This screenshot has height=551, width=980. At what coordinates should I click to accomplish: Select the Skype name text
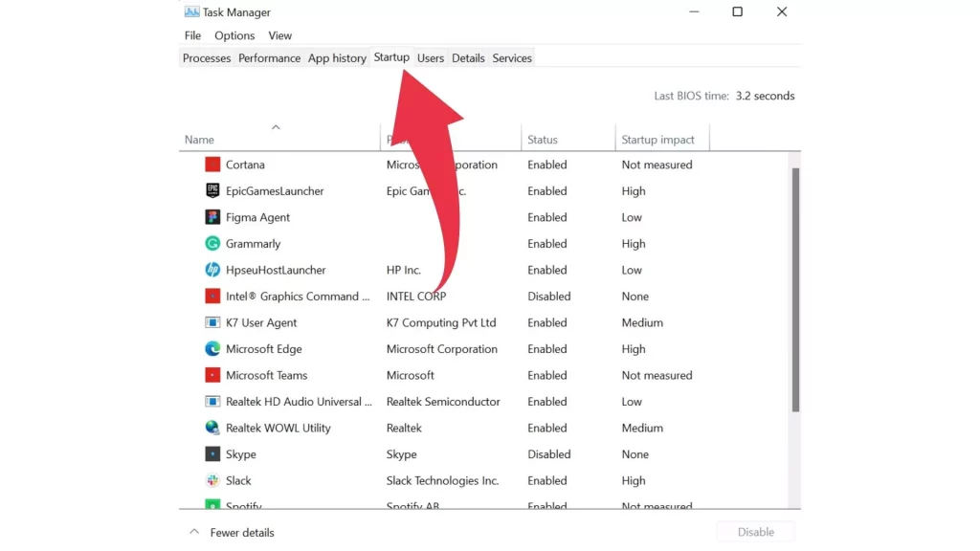coord(240,454)
